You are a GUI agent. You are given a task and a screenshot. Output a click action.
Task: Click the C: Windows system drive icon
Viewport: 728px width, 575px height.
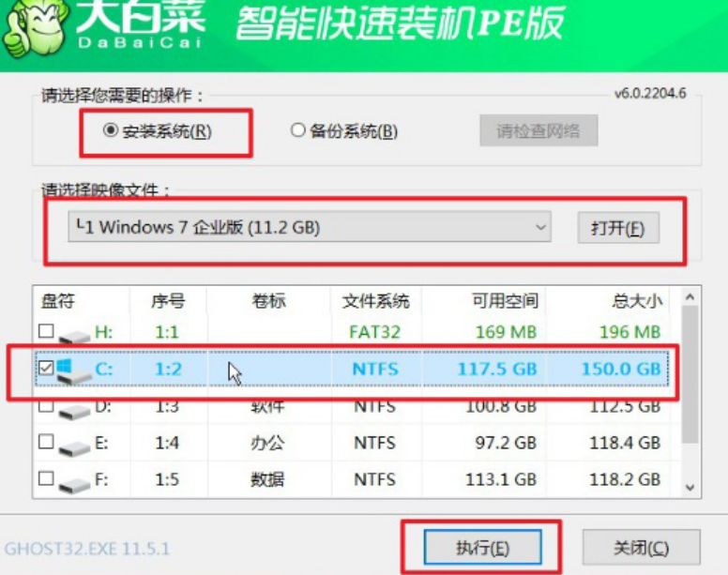[73, 371]
